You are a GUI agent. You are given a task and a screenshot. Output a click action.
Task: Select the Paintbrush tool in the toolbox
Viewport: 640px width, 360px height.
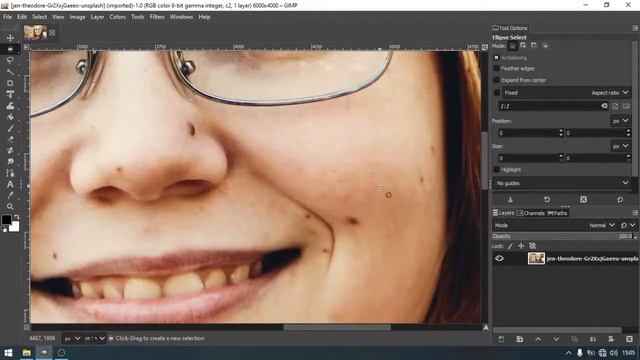click(x=10, y=128)
